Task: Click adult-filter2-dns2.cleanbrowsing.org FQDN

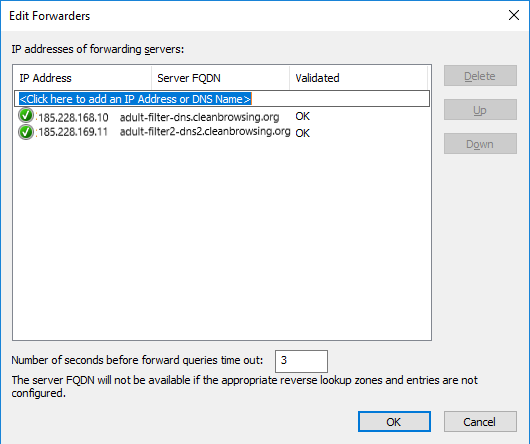Action: [205, 131]
